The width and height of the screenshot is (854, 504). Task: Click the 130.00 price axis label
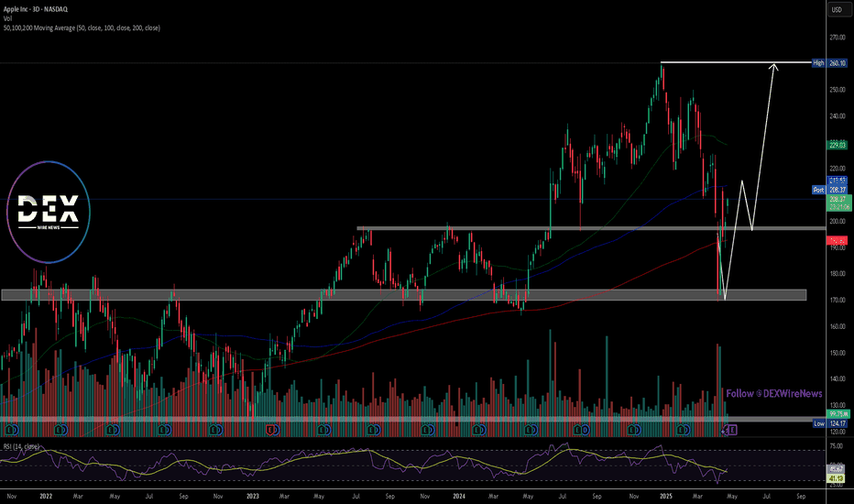click(x=838, y=405)
